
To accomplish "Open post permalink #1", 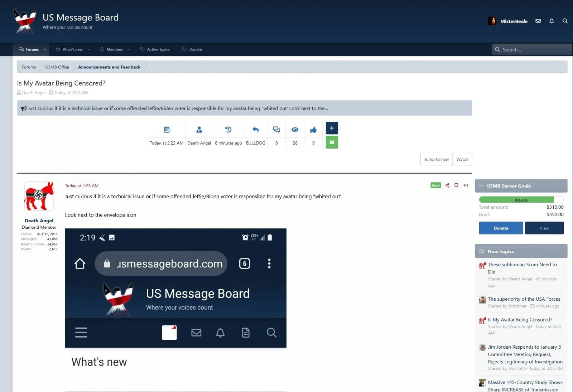I will point(466,185).
